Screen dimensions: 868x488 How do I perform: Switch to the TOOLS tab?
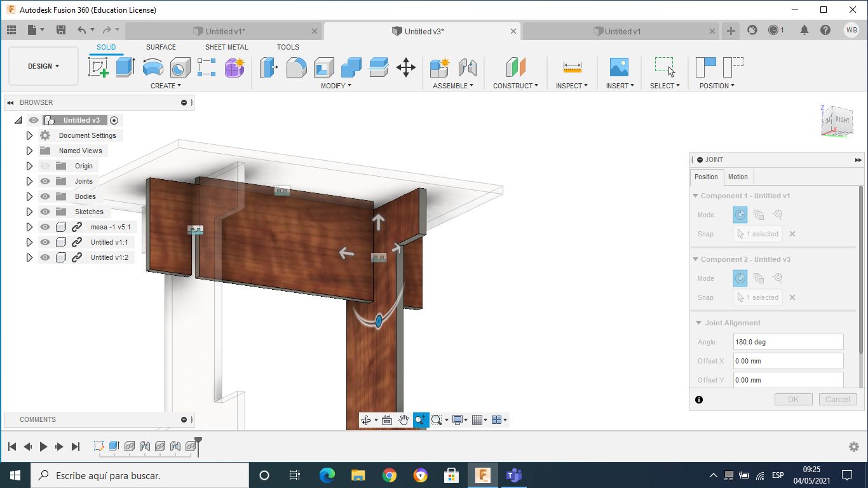coord(288,47)
